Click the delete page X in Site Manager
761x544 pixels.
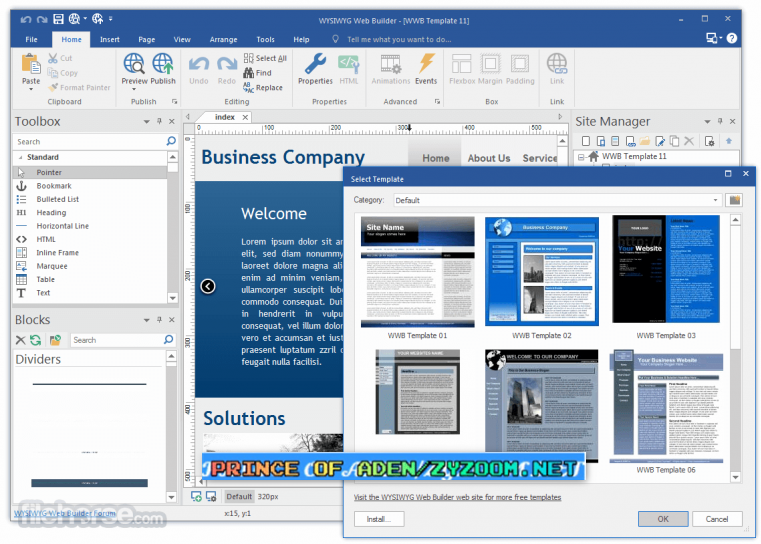pos(689,141)
